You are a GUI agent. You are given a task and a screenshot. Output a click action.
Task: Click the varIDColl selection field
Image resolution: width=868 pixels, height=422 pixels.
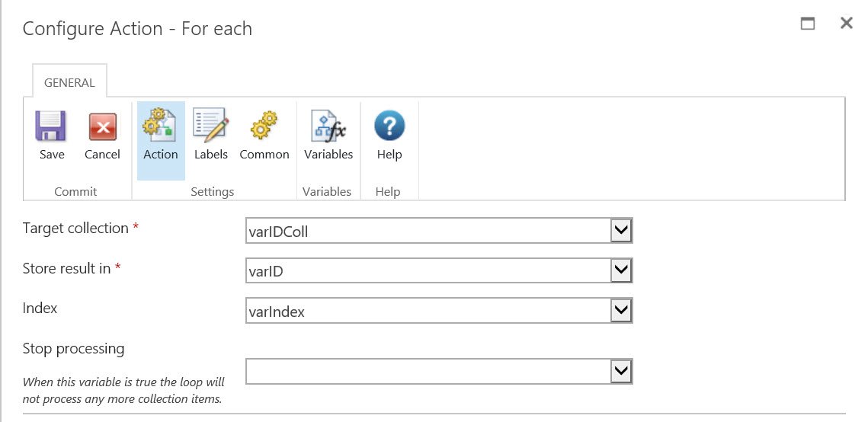pyautogui.click(x=428, y=231)
